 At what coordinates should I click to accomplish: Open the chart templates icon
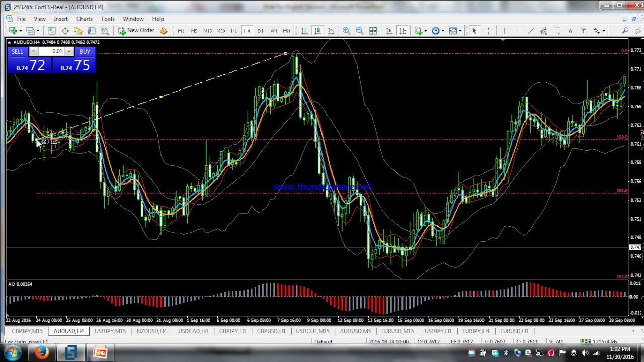pos(453,31)
